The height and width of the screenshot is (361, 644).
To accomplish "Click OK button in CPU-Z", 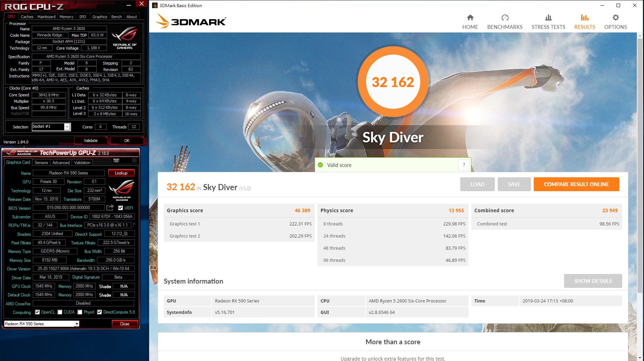I will [127, 141].
